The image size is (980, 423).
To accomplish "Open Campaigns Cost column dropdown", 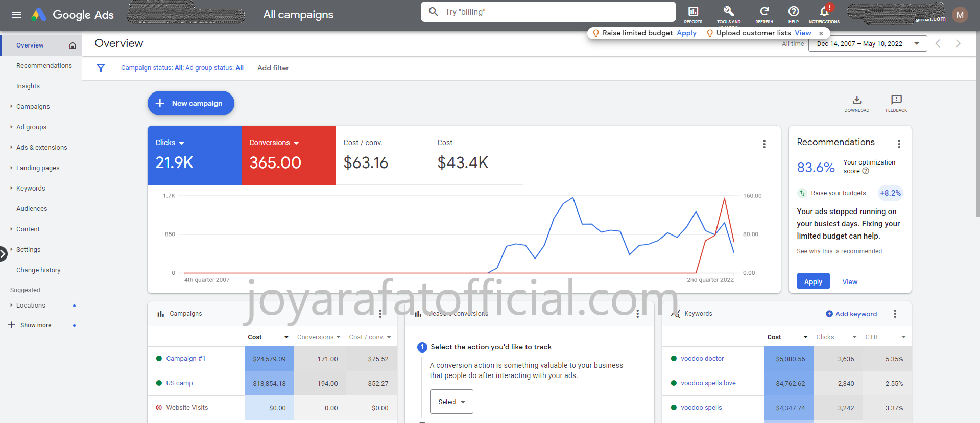I will point(269,337).
